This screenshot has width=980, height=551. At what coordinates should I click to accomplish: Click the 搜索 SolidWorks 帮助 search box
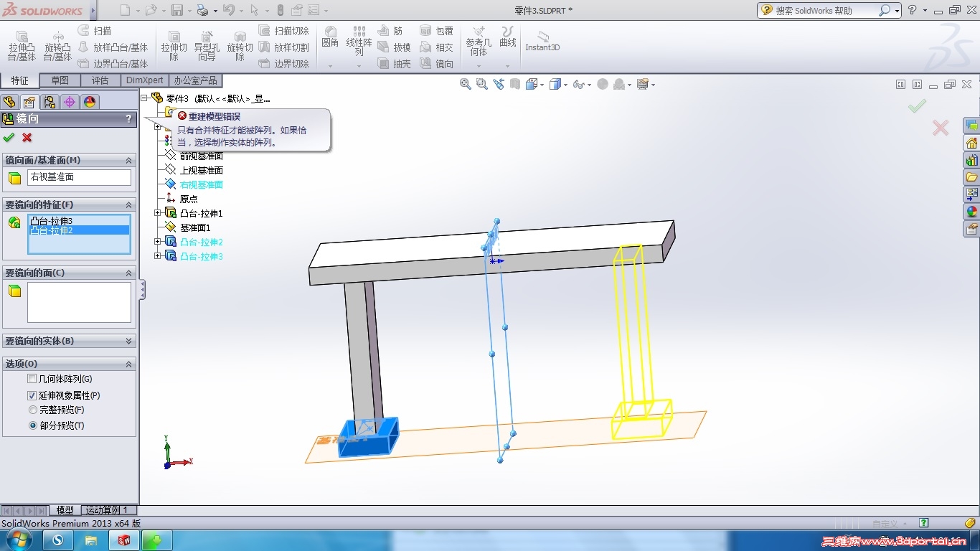825,10
